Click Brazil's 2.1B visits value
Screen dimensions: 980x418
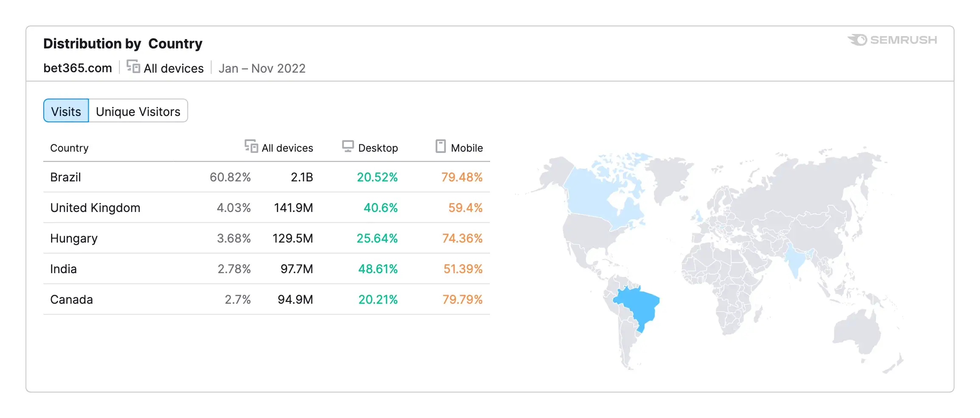tap(302, 177)
